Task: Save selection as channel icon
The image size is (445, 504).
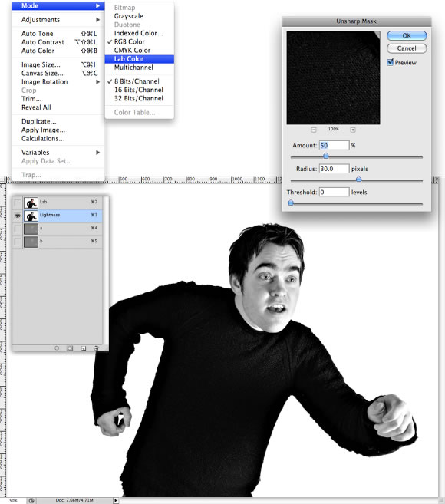Action: tap(70, 348)
